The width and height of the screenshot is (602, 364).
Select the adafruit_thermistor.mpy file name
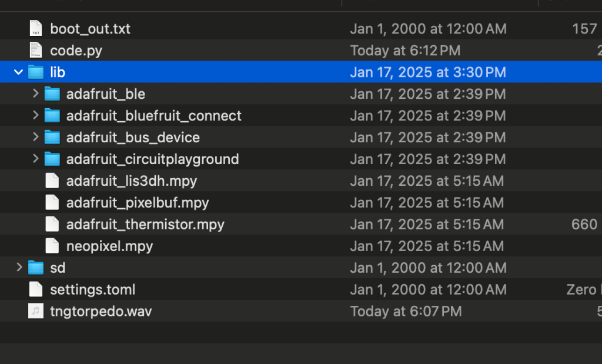click(x=145, y=225)
